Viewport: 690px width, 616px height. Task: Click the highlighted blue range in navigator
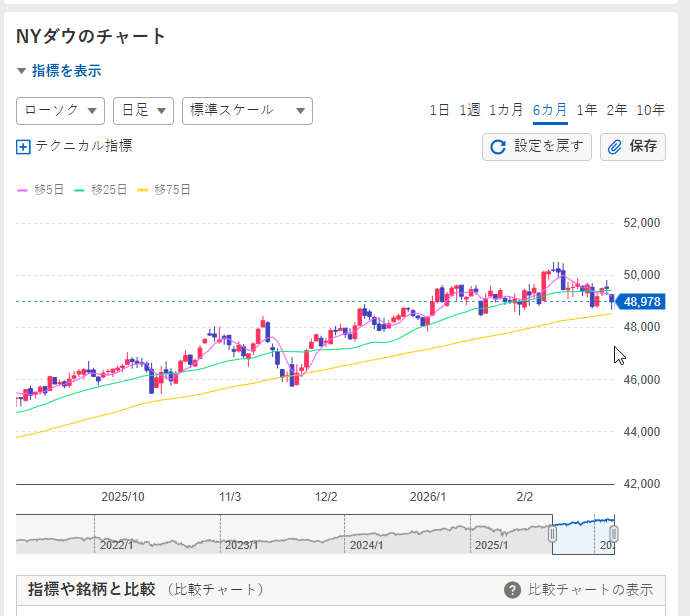click(583, 535)
